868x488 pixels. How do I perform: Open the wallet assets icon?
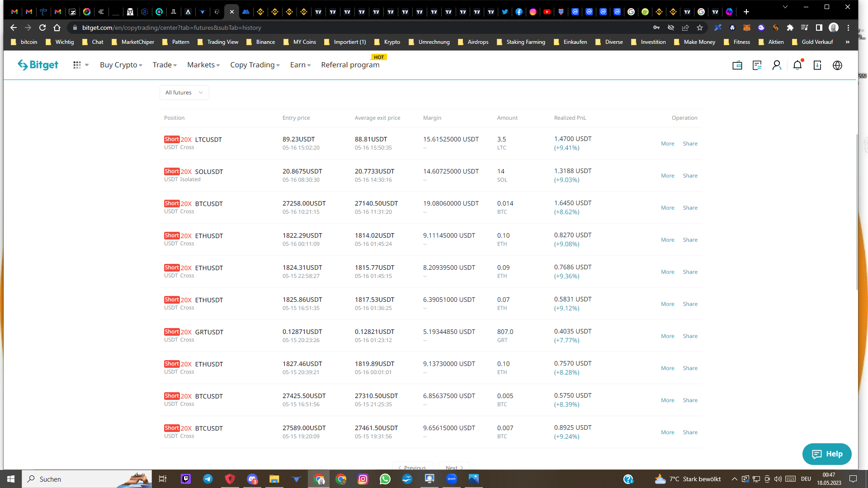click(x=737, y=66)
